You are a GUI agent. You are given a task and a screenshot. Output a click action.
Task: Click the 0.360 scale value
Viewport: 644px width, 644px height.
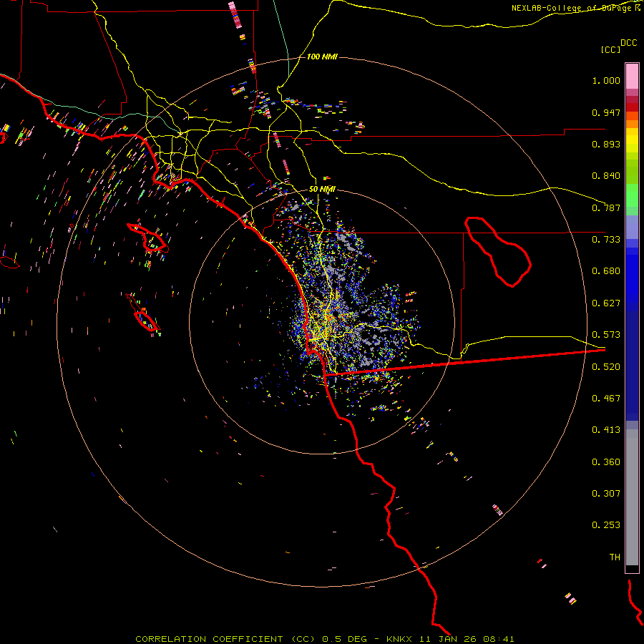pyautogui.click(x=606, y=462)
